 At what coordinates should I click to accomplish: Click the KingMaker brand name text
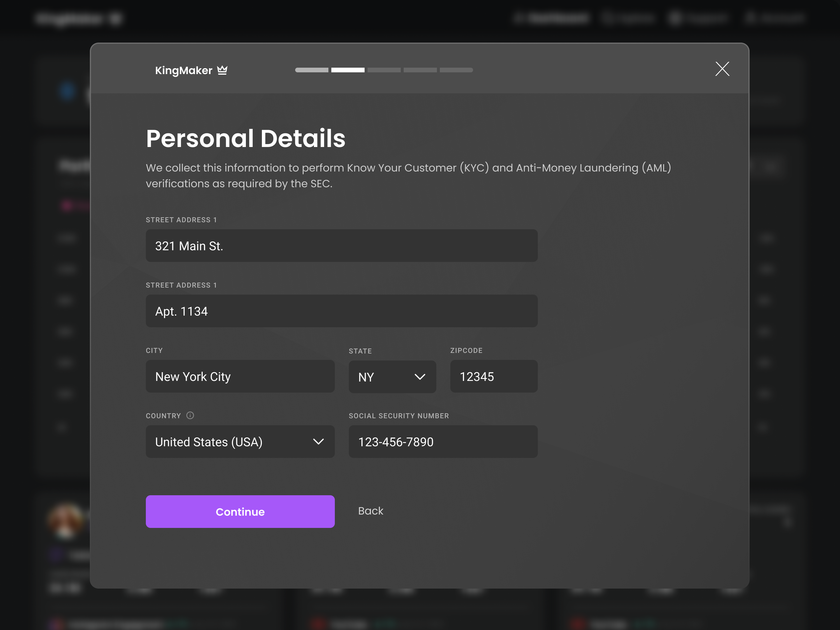click(183, 71)
